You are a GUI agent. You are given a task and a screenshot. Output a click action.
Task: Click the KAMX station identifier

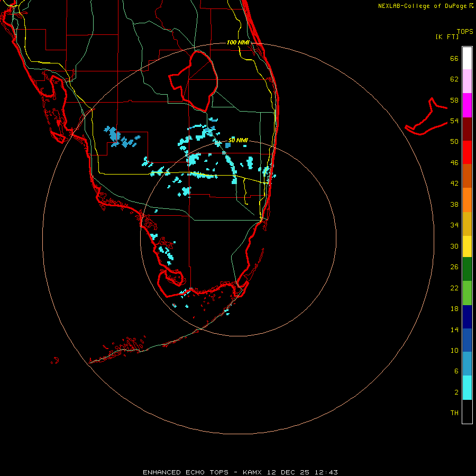[253, 472]
